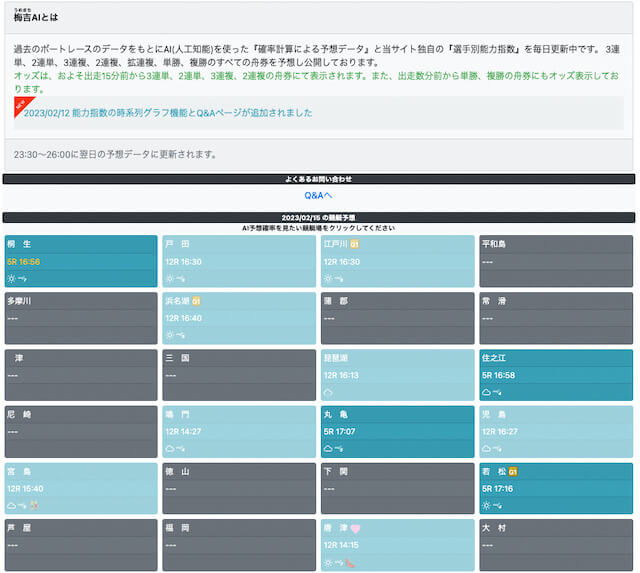Open the 大村 racecourse card
640x573 pixels.
pyautogui.click(x=556, y=545)
